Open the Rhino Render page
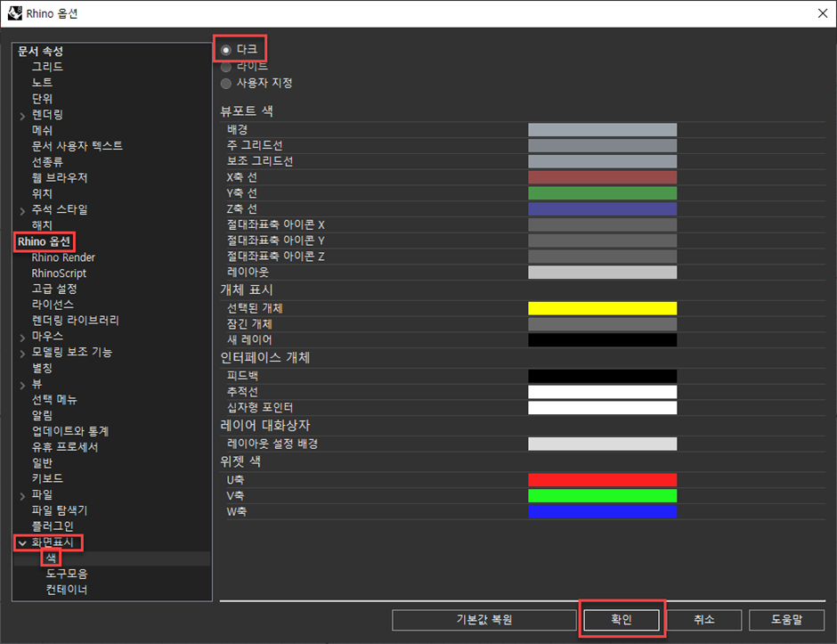This screenshot has height=644, width=837. 63,257
